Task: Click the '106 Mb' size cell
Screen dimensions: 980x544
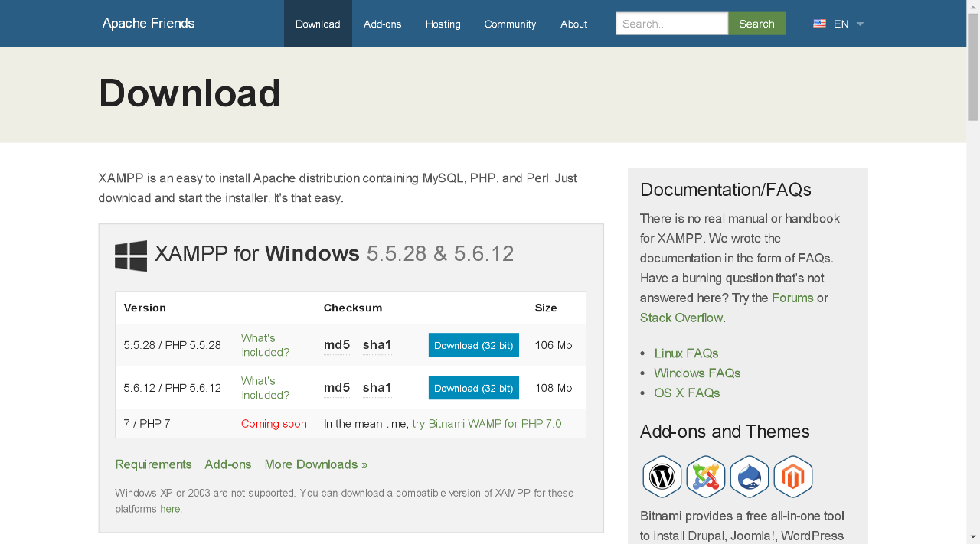Action: pos(554,345)
